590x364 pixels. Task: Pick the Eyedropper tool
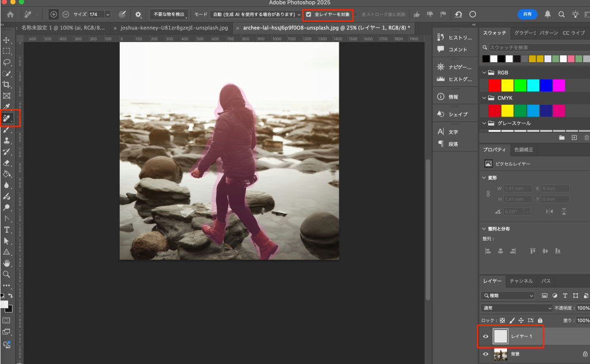click(x=7, y=107)
